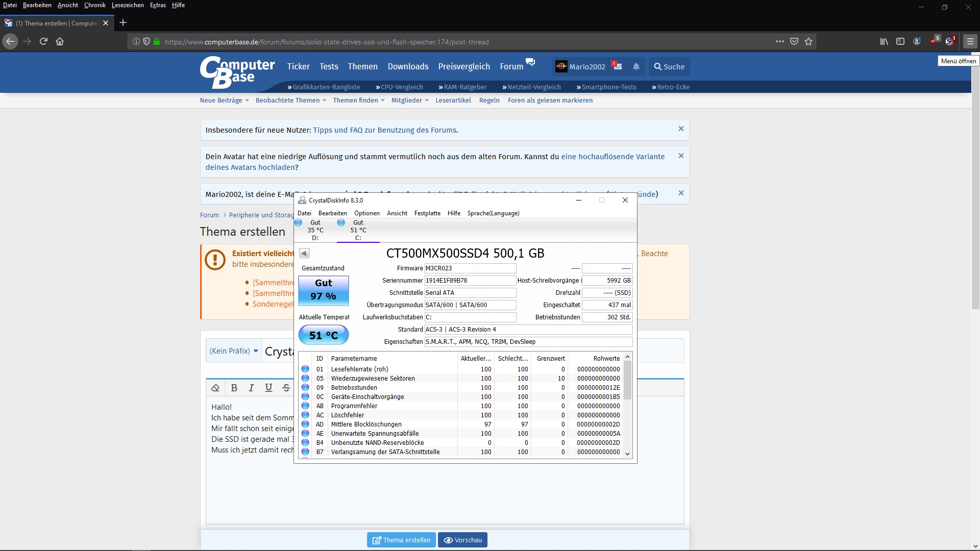
Task: Open Lesezeichen menu in Firefox
Action: (128, 5)
